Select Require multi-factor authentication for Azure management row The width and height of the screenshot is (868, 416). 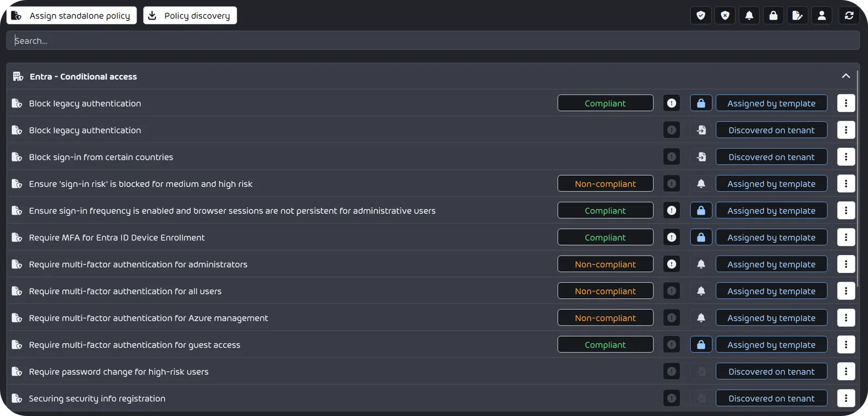point(148,318)
